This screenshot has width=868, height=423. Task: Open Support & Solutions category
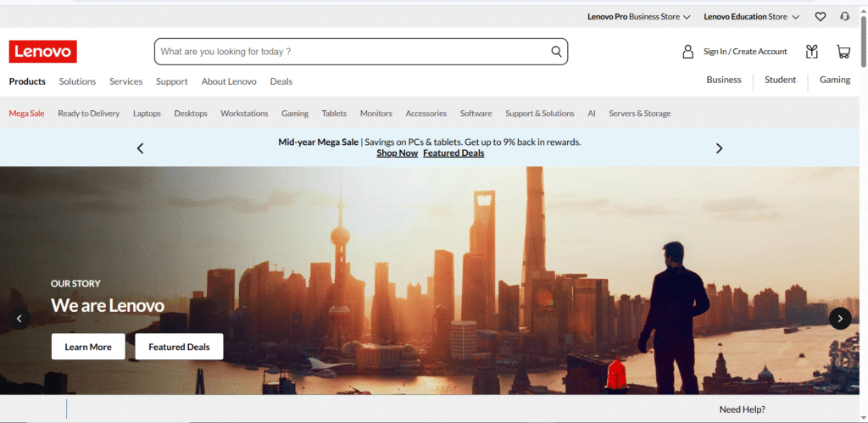(x=539, y=114)
